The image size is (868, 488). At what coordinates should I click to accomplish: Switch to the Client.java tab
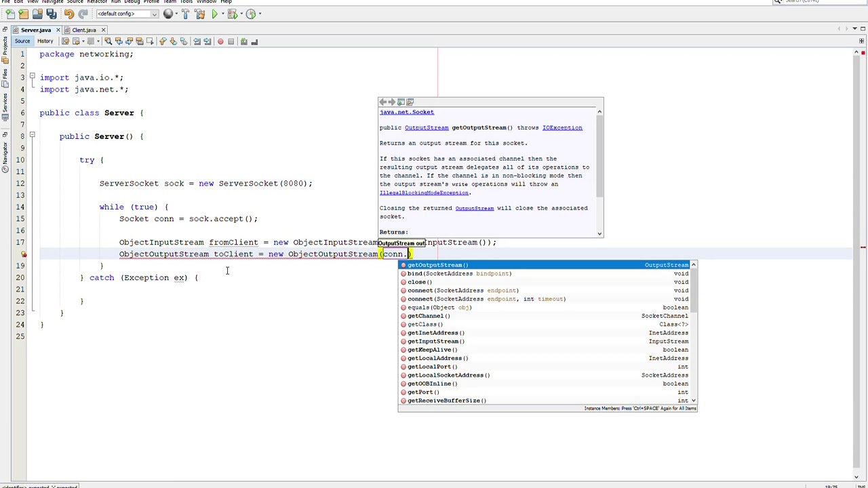(84, 30)
